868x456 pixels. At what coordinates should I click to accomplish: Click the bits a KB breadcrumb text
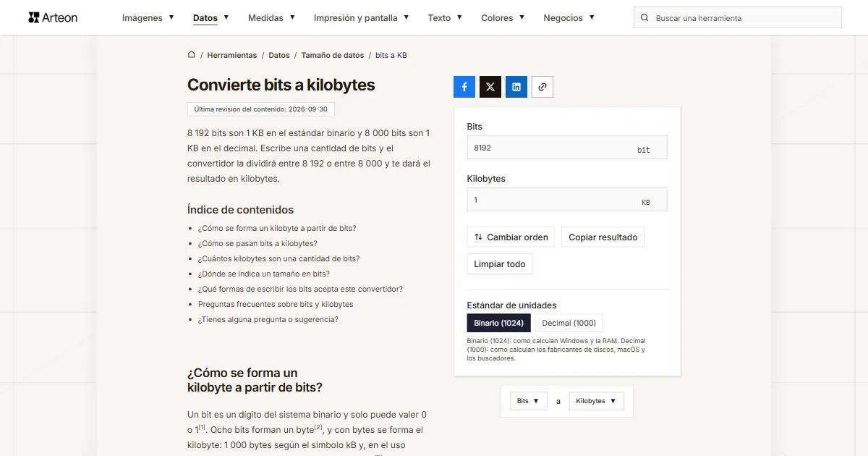[x=391, y=55]
